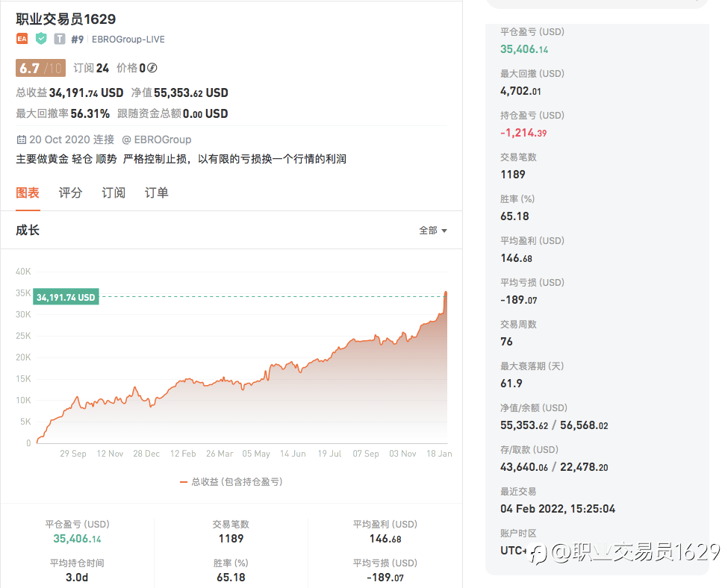Open the 全部 time range dropdown
The height and width of the screenshot is (588, 728).
pos(433,230)
